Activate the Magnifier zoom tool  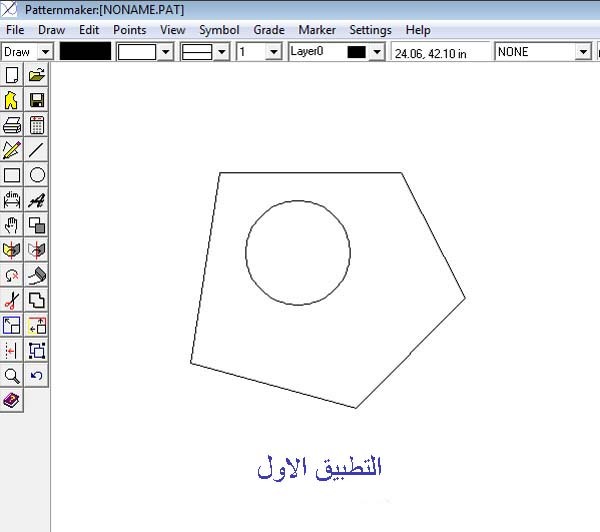(12, 375)
